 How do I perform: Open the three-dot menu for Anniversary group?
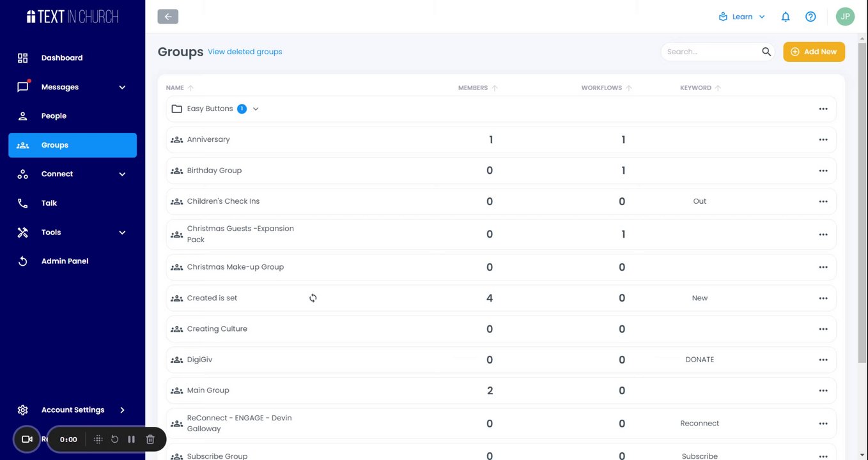[x=823, y=140]
